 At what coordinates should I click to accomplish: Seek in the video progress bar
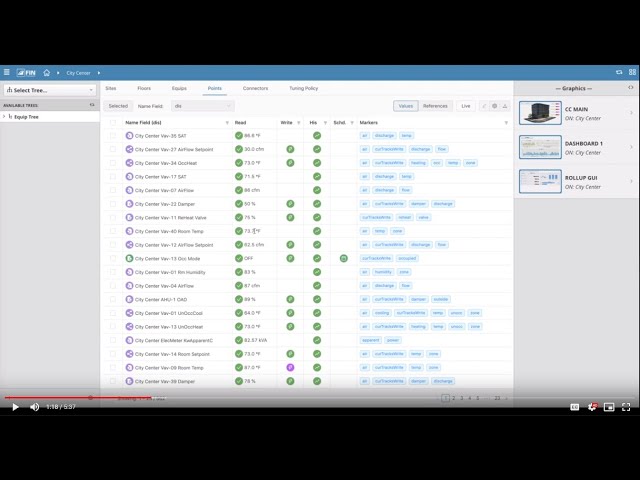(x=320, y=397)
